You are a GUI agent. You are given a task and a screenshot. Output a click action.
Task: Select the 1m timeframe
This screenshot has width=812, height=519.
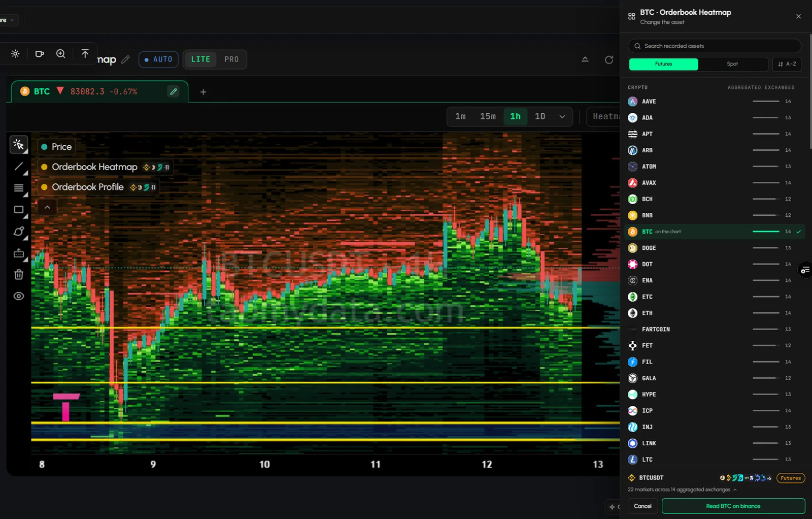460,117
